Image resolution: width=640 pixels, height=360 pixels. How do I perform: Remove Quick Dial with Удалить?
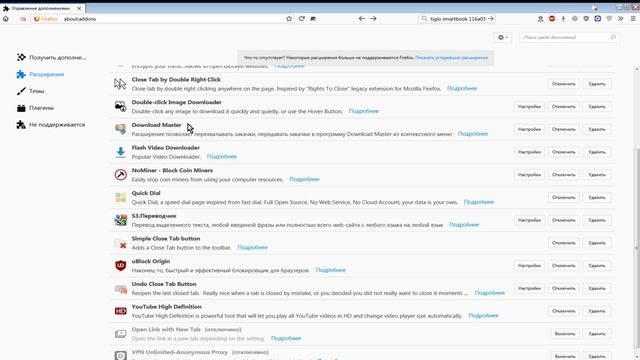click(x=597, y=198)
